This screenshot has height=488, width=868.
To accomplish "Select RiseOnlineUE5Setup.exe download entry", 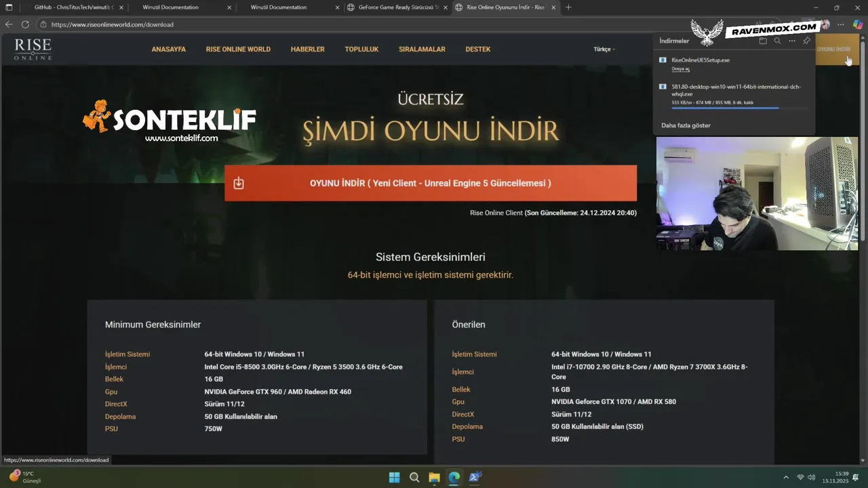I will (734, 64).
